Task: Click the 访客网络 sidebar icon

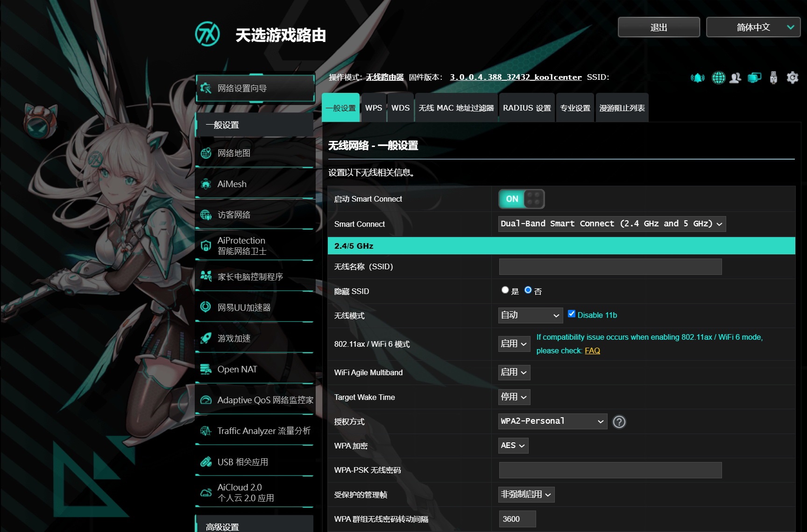Action: (205, 215)
